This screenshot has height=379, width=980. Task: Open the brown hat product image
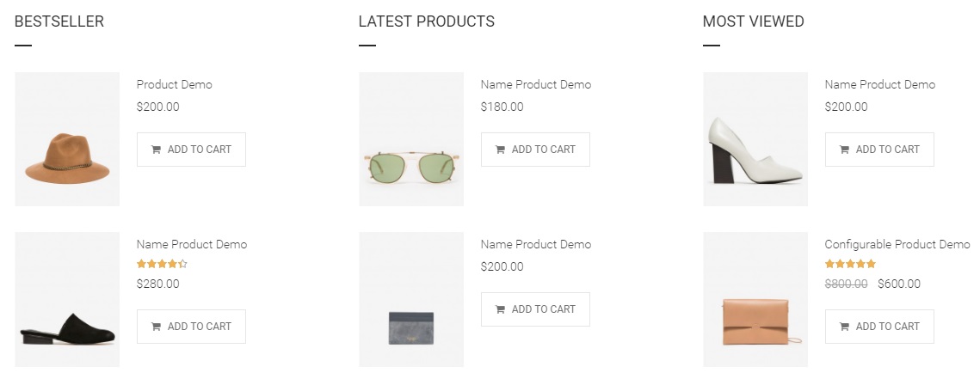(x=67, y=139)
